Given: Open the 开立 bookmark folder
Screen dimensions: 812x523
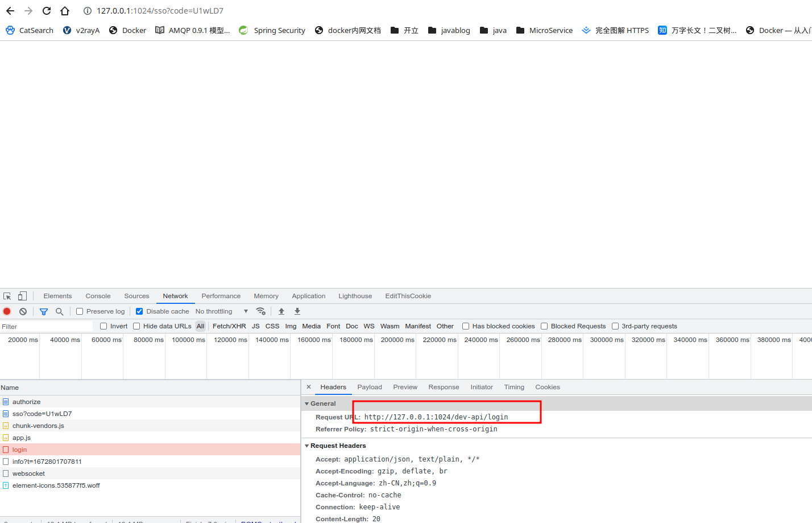Looking at the screenshot, I should (x=404, y=30).
